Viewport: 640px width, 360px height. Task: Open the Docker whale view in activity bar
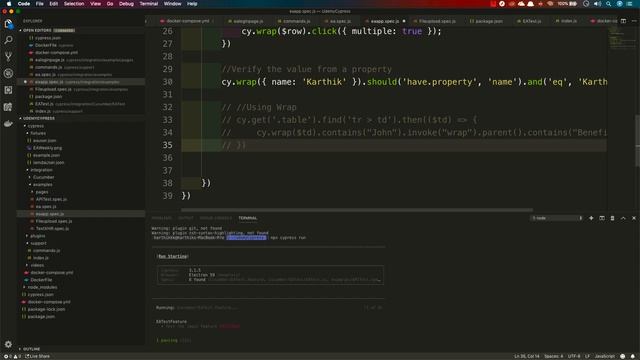click(x=8, y=124)
